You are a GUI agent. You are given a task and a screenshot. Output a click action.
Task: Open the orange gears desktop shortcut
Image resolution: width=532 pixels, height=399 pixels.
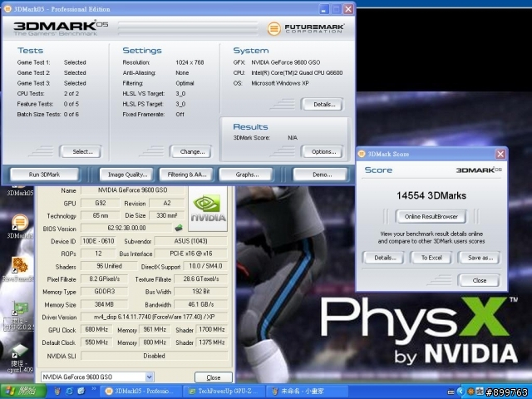19,265
